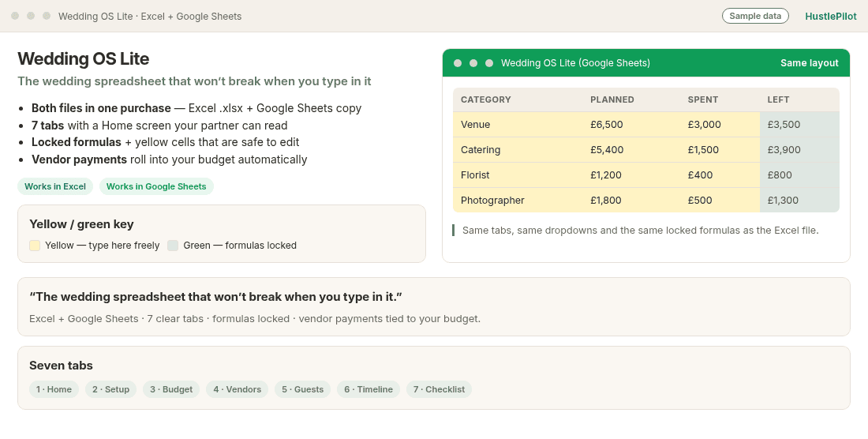The width and height of the screenshot is (868, 439).
Task: Click the £6,500 planned cell
Action: pyautogui.click(x=631, y=125)
